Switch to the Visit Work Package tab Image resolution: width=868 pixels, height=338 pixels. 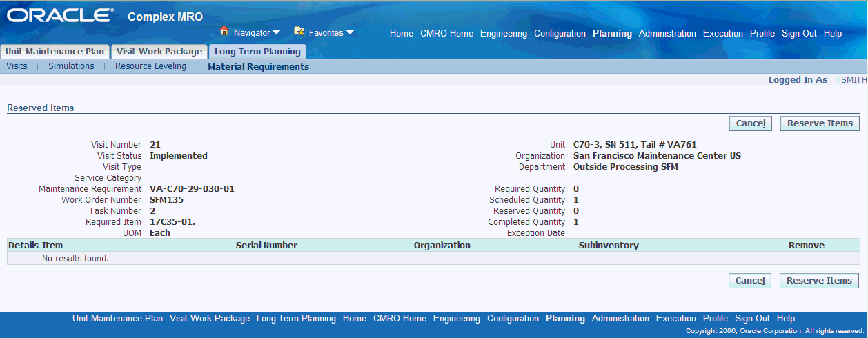159,52
